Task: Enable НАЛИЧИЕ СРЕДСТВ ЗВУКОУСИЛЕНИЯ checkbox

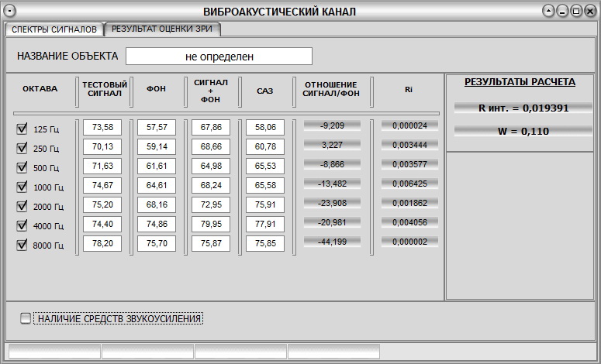Action: pyautogui.click(x=26, y=318)
